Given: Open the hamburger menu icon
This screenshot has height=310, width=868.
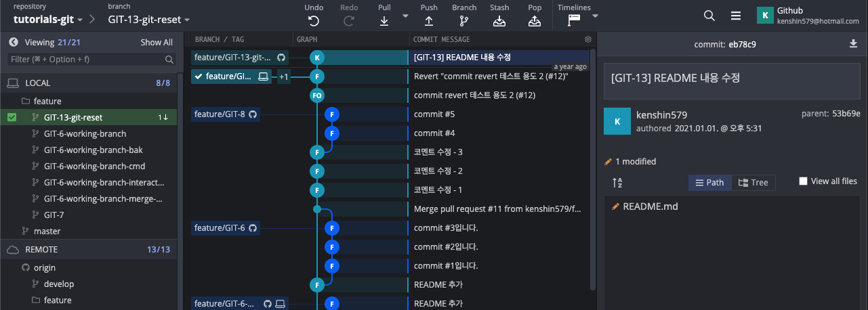Looking at the screenshot, I should [x=736, y=16].
